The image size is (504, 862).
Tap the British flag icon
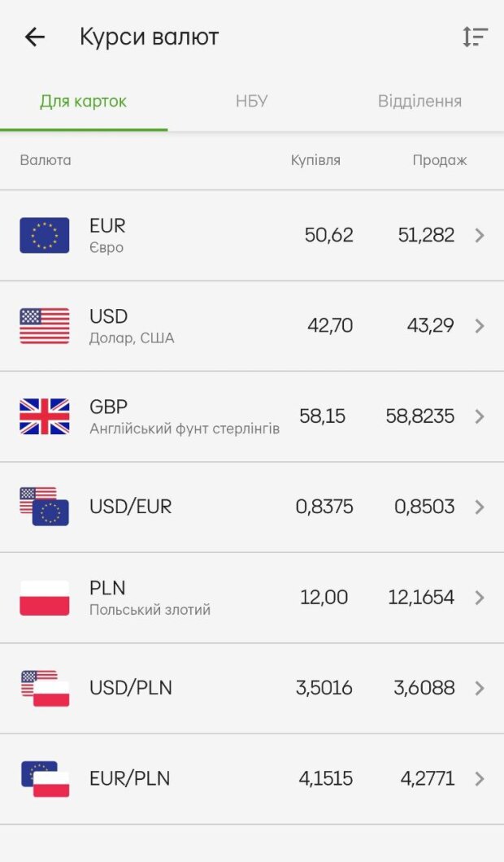click(x=45, y=416)
